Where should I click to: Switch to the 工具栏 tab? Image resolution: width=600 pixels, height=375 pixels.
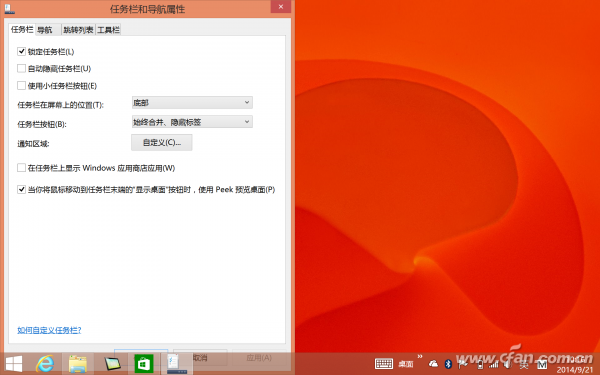click(x=108, y=30)
